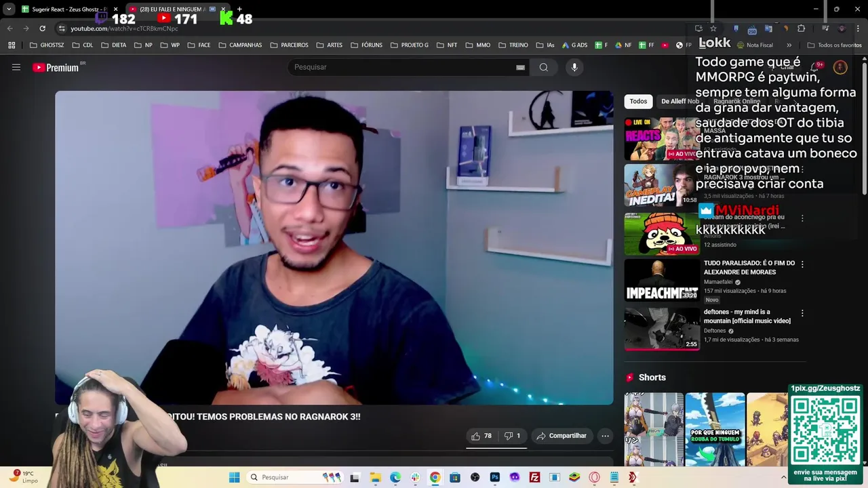Reload the page with the refresh icon

coord(42,28)
